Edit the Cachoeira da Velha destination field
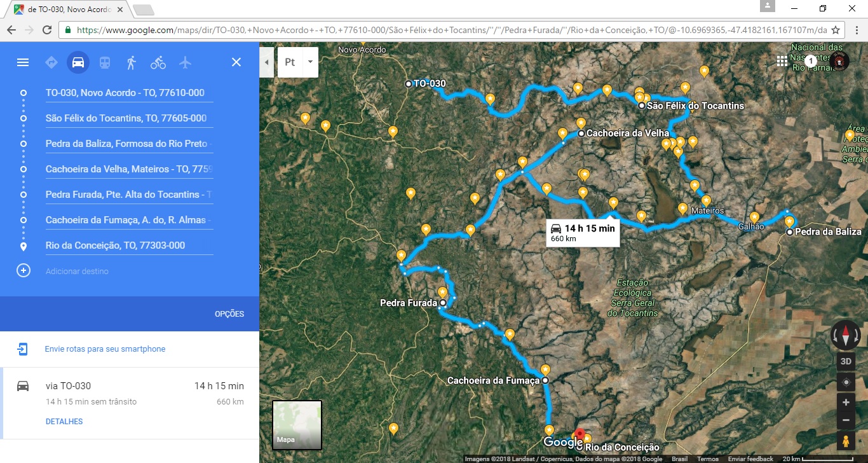 point(129,169)
